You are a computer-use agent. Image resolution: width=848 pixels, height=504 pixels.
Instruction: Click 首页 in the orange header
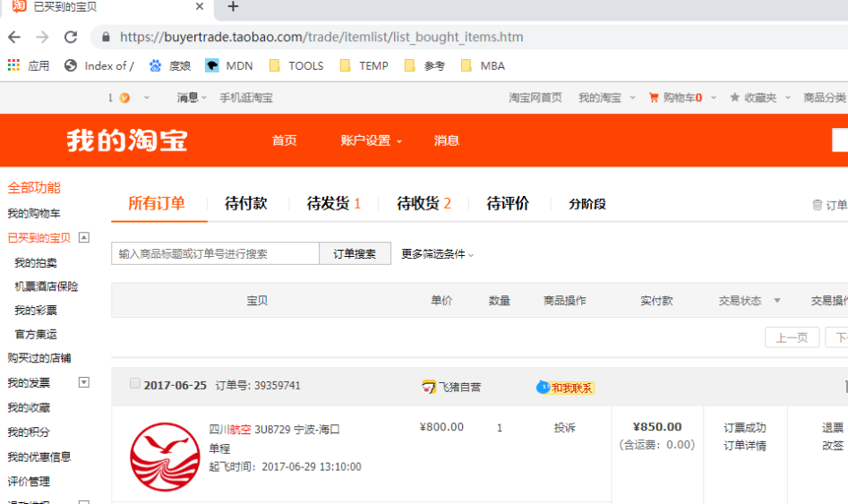(x=285, y=141)
